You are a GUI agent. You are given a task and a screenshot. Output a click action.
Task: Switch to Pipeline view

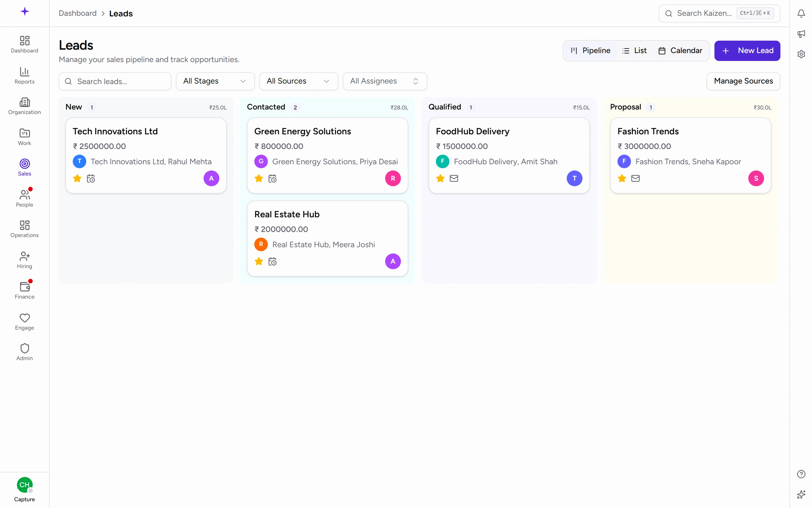click(591, 51)
